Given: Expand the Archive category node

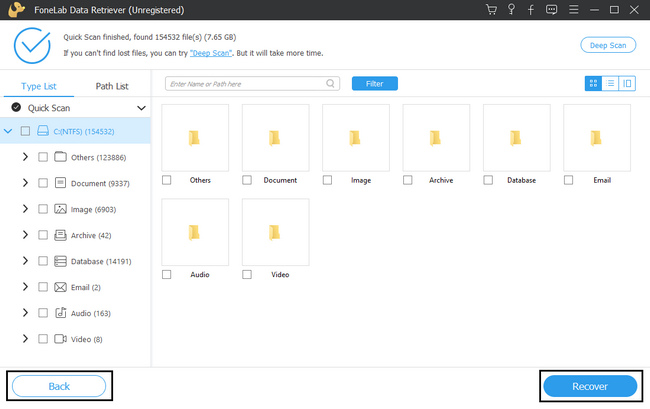Looking at the screenshot, I should point(25,235).
